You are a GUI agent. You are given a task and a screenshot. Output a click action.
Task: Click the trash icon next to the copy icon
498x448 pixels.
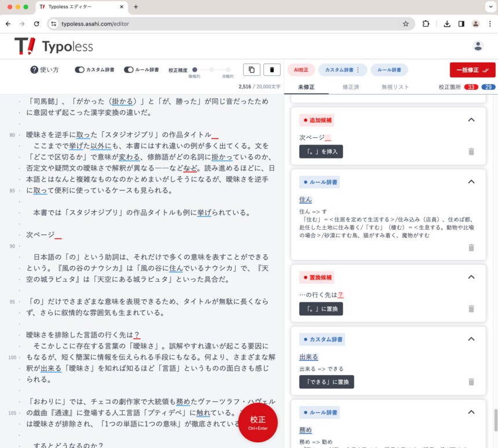click(x=272, y=69)
